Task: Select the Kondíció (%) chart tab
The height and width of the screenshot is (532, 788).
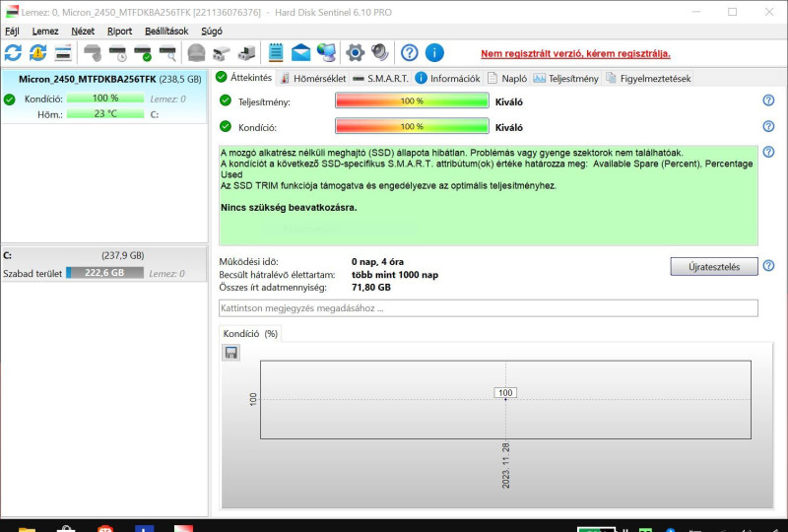Action: 250,333
